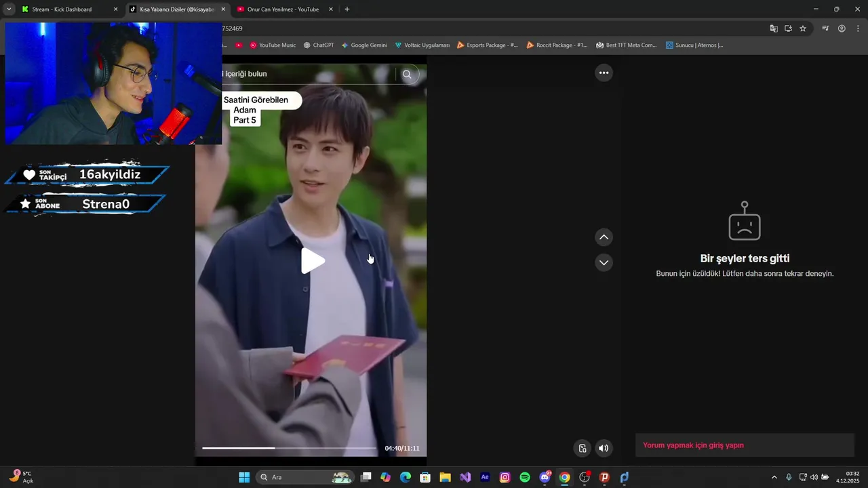Open the media control music icon
This screenshot has height=488, width=868.
(825, 28)
